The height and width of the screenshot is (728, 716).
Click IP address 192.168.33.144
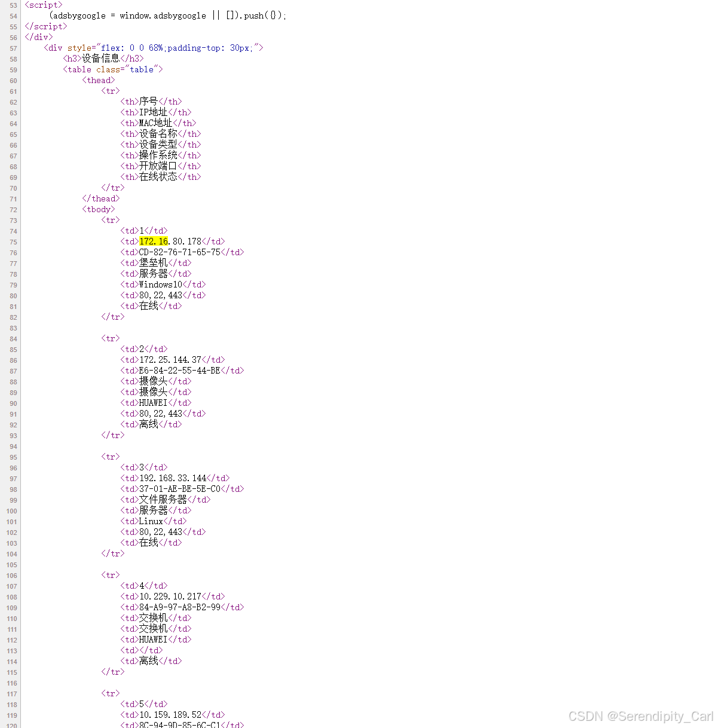pyautogui.click(x=173, y=478)
